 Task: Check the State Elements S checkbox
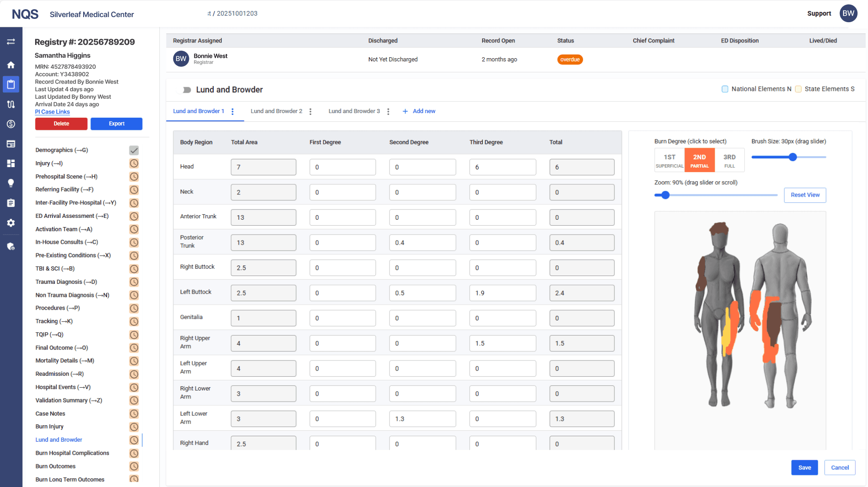(x=799, y=89)
